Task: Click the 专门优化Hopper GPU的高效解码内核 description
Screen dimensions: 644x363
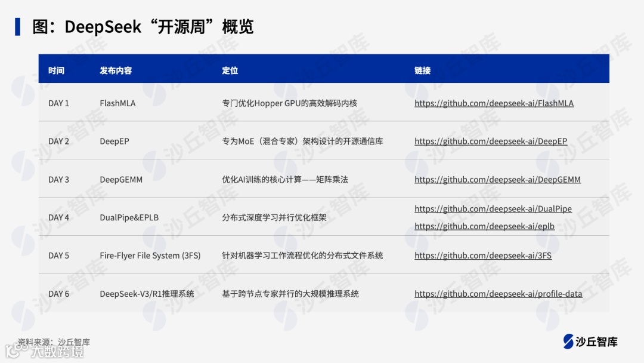Action: 290,103
